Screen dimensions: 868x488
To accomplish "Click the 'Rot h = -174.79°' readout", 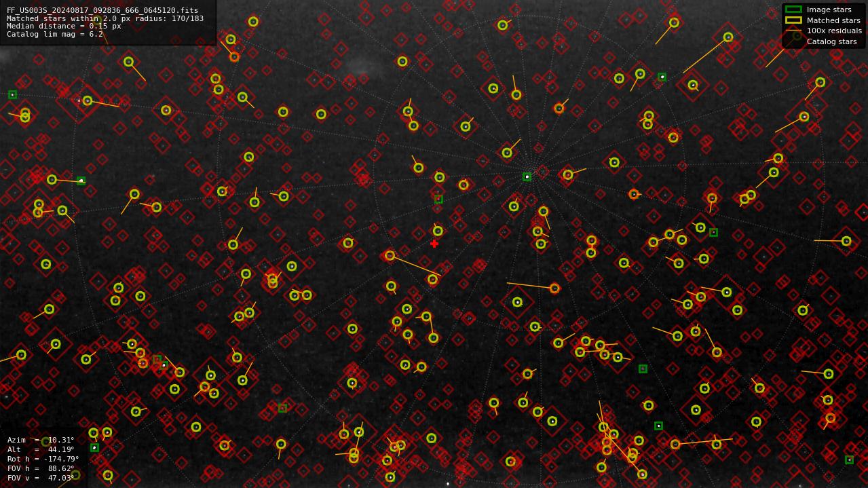I will [43, 459].
